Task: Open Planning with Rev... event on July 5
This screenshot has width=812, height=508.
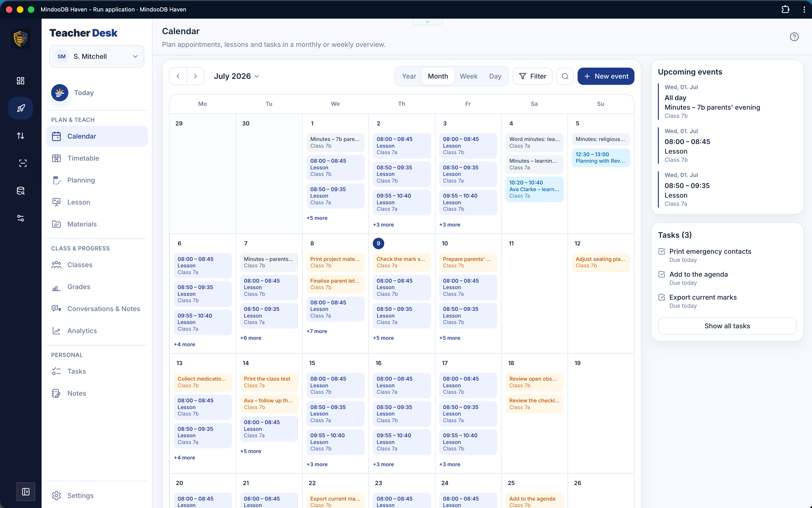Action: (601, 157)
